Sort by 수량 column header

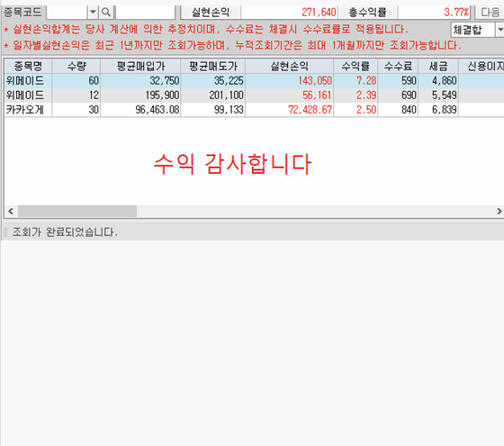point(76,67)
